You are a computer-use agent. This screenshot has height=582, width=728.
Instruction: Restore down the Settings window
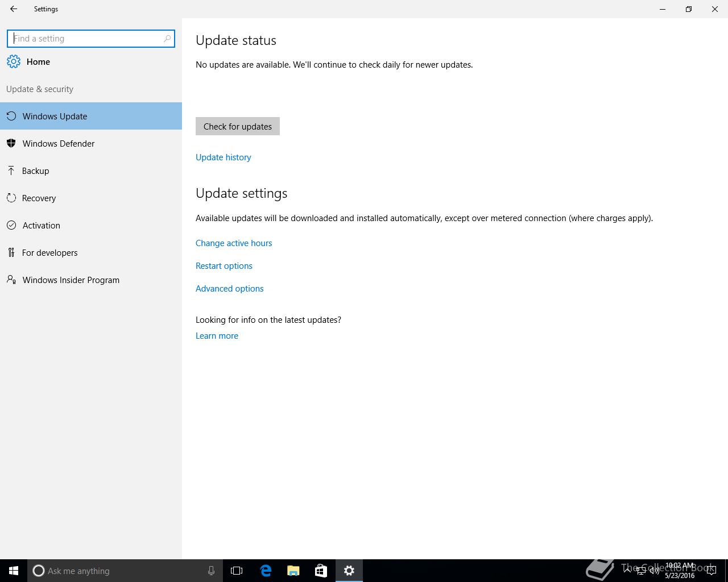[689, 9]
